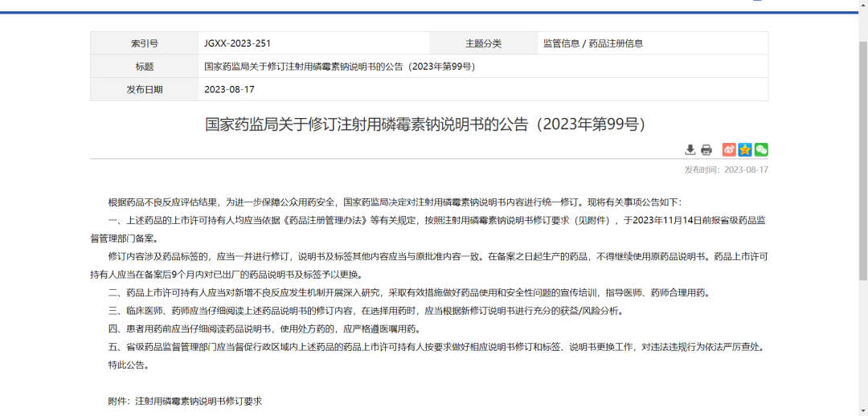Click the 发布日期 label cell
868x416 pixels.
click(145, 90)
